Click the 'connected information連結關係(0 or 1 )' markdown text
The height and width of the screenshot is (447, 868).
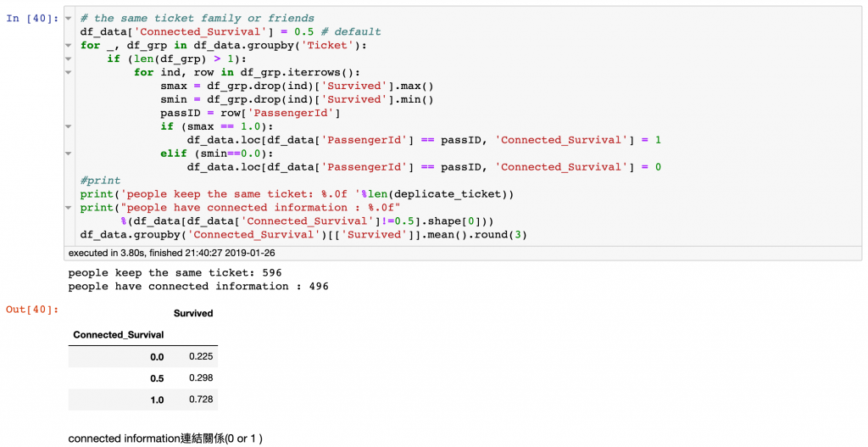[x=165, y=439]
